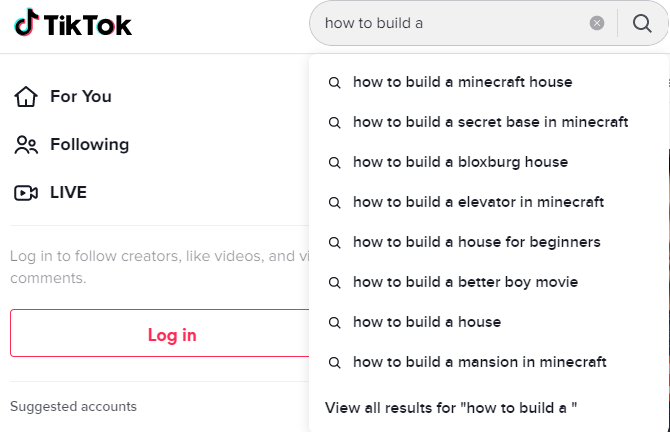Image resolution: width=670 pixels, height=432 pixels.
Task: View all results for "how to build a"
Action: (451, 407)
